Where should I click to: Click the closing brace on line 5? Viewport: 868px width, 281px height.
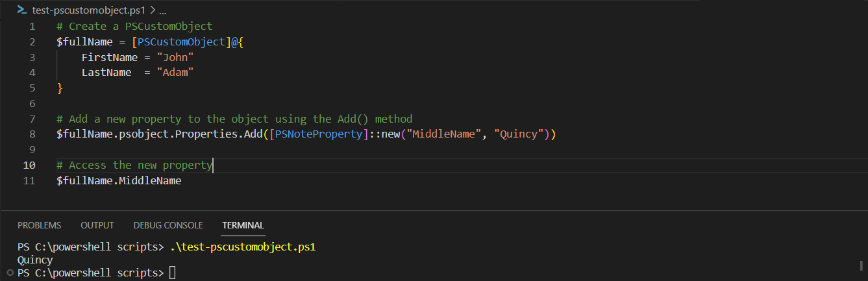pos(60,88)
